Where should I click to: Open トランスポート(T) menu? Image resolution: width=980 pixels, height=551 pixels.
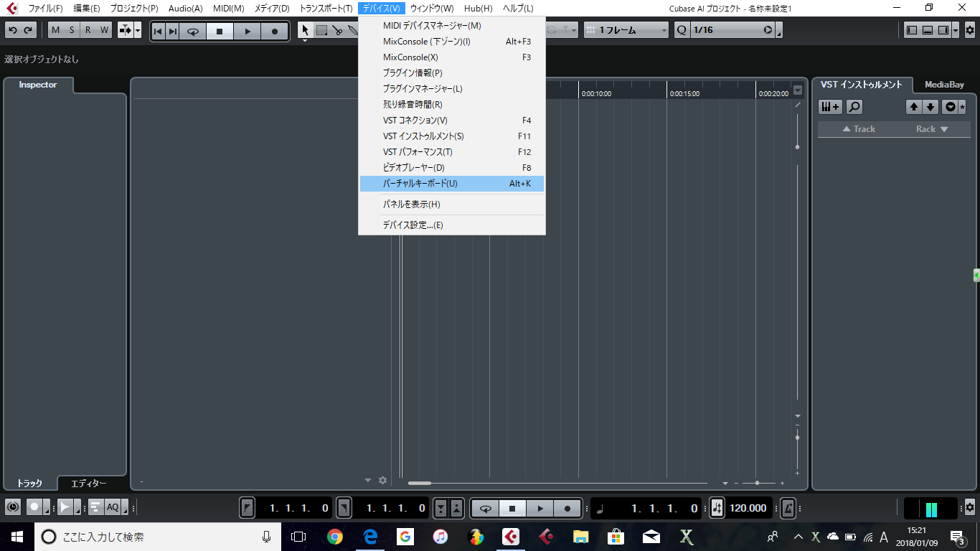pyautogui.click(x=326, y=8)
